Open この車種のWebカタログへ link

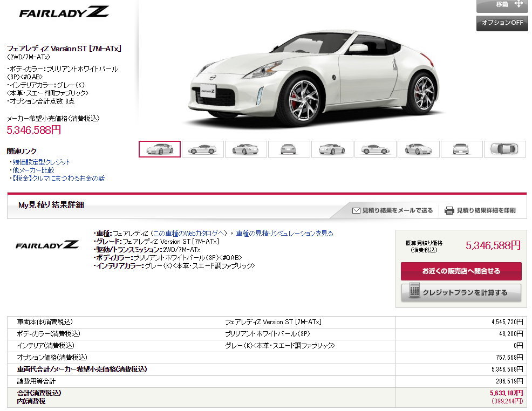click(x=189, y=234)
